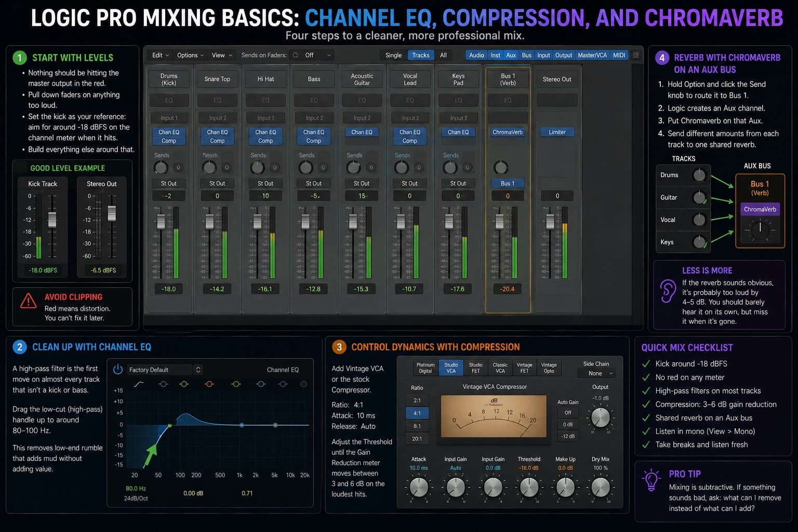Select the bright green EQ band icon
The width and height of the screenshot is (798, 532).
(236, 384)
